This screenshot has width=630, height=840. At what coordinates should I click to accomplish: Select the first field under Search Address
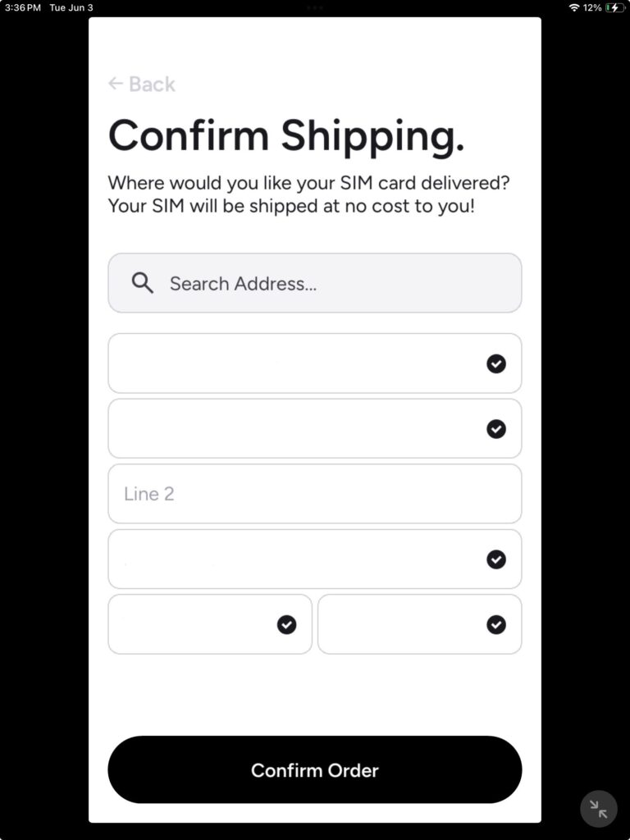295,363
